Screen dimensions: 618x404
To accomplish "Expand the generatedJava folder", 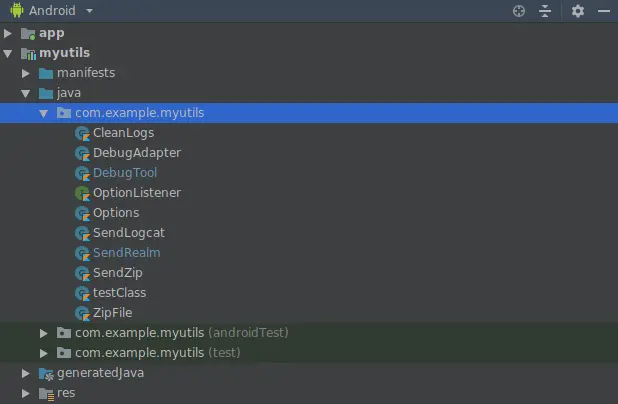I will pyautogui.click(x=27, y=373).
